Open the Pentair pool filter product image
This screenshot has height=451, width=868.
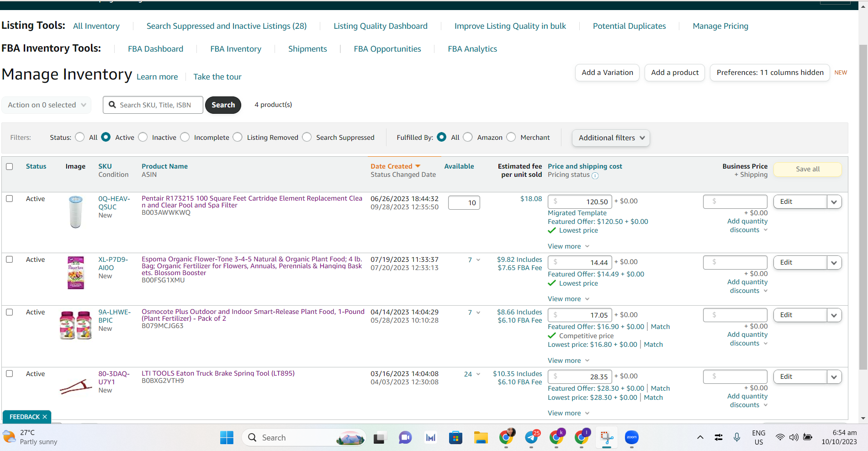coord(75,212)
